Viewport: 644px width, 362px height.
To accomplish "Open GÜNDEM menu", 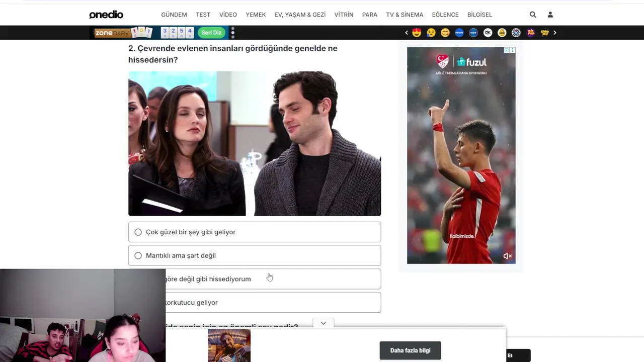I will click(x=174, y=15).
